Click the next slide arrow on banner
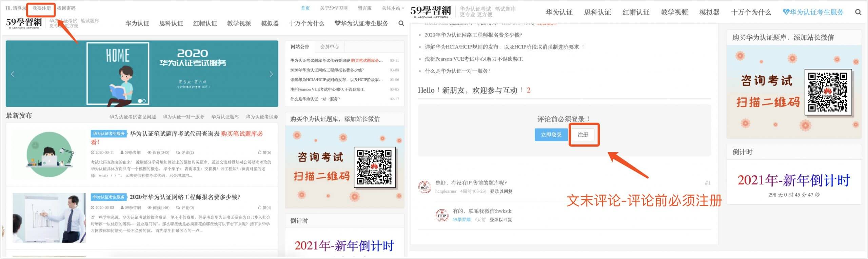Screen dimensions: 868x259 (271, 74)
